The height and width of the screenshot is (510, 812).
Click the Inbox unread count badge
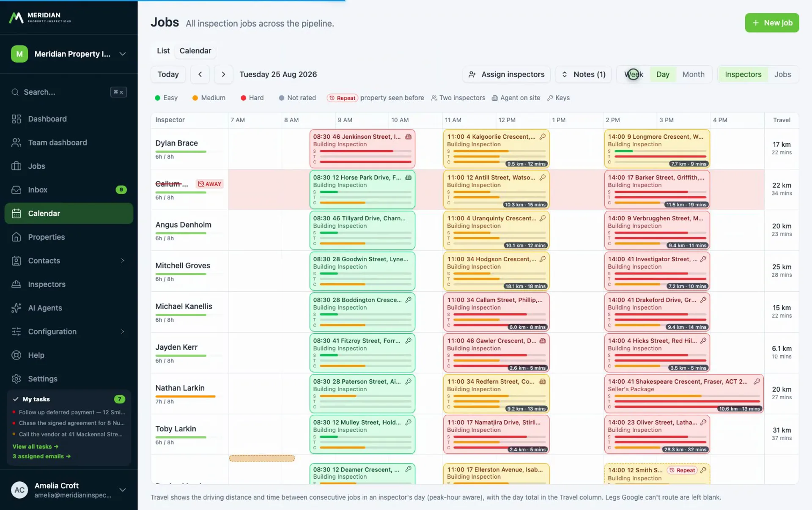pos(121,190)
